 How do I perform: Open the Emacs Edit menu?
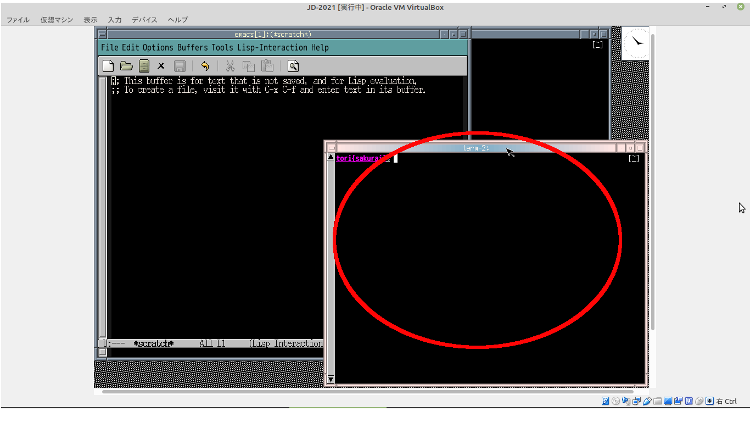point(130,47)
